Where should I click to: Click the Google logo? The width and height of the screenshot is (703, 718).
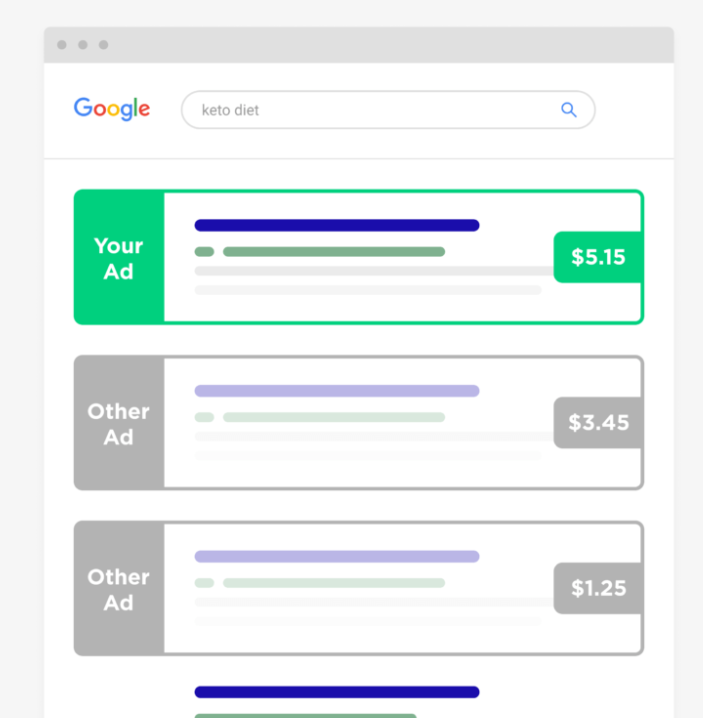[112, 109]
